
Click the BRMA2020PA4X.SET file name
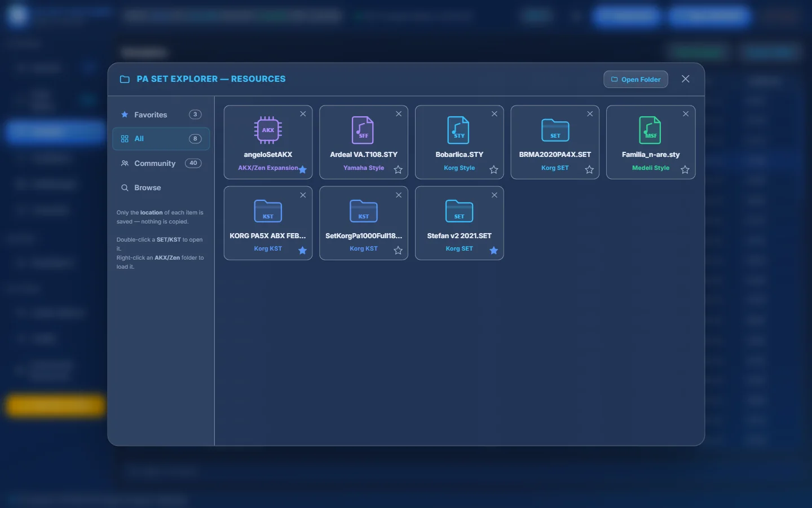(x=555, y=154)
